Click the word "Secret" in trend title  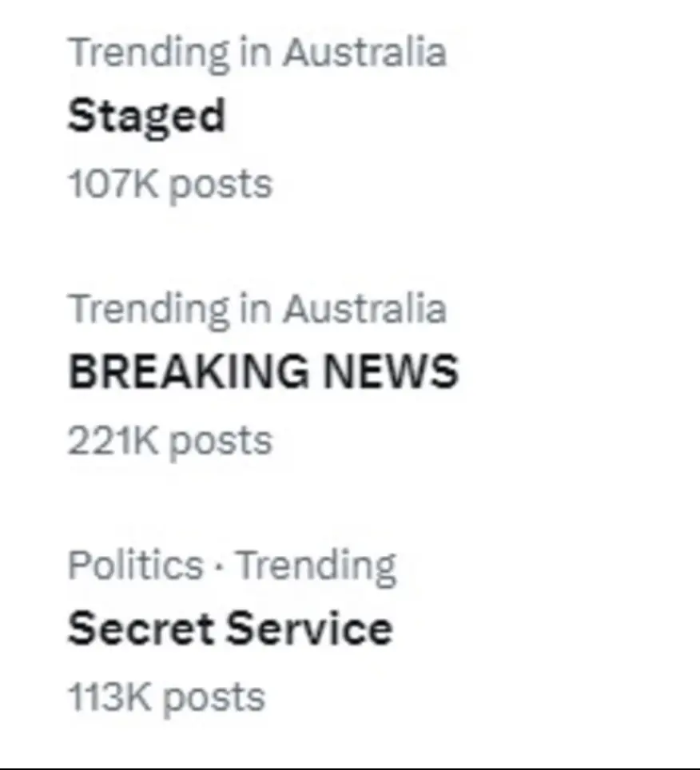[141, 628]
